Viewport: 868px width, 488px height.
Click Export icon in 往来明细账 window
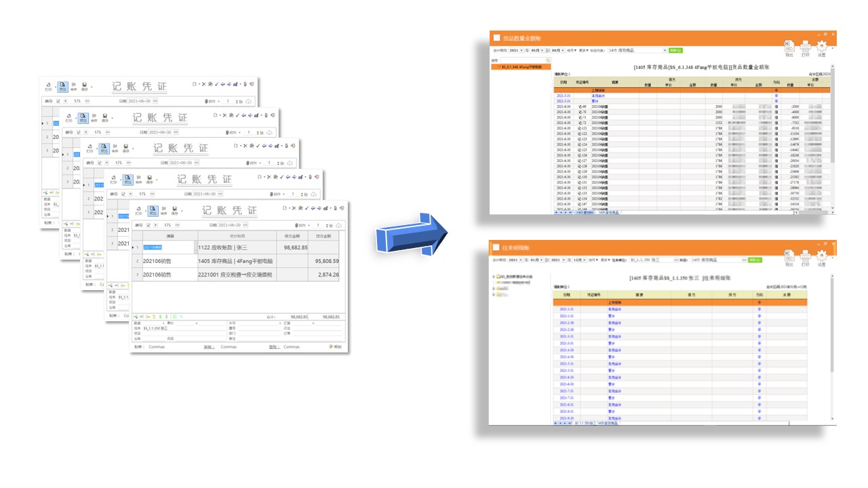click(x=789, y=256)
